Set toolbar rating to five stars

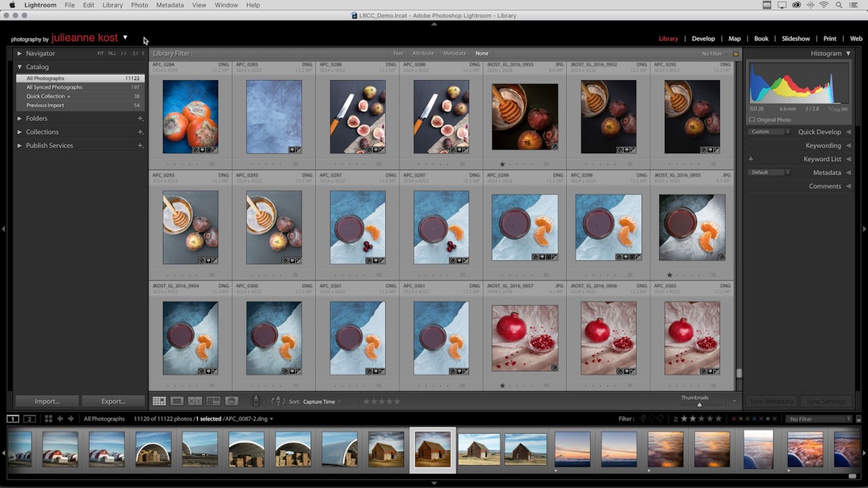(397, 401)
